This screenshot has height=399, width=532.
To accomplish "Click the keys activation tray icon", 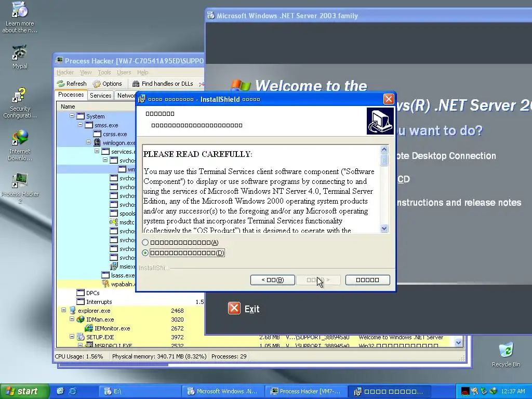I will click(475, 391).
